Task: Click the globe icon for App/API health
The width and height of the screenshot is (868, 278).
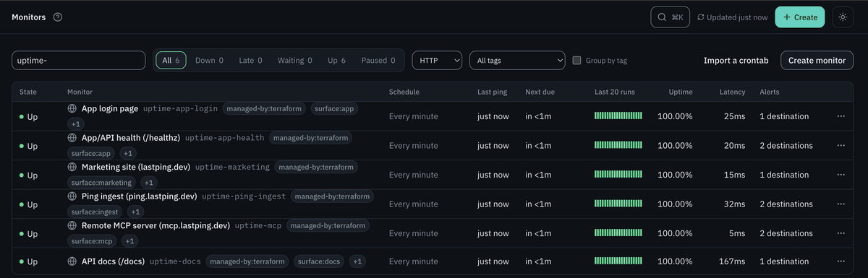Action: [x=72, y=137]
